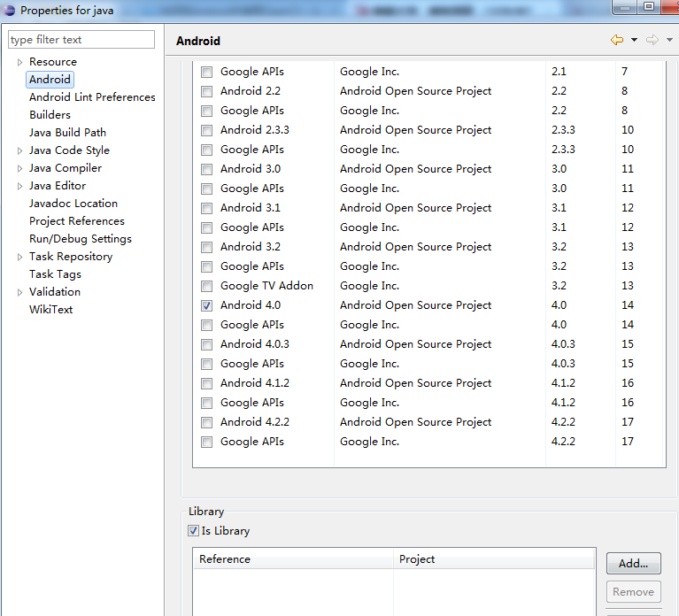Open Java Build Path settings

pyautogui.click(x=67, y=133)
